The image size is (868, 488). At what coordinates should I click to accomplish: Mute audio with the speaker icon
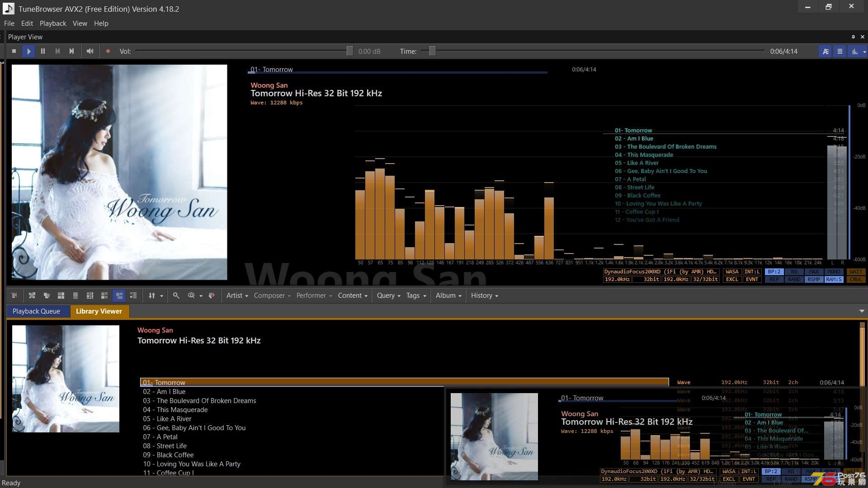pos(90,52)
